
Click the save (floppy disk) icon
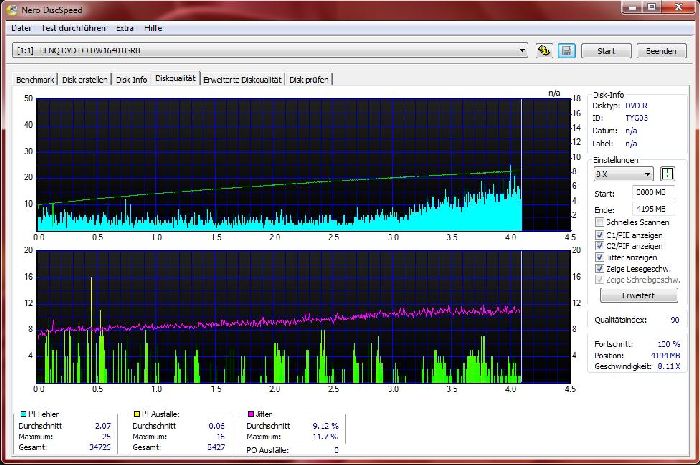click(x=567, y=50)
